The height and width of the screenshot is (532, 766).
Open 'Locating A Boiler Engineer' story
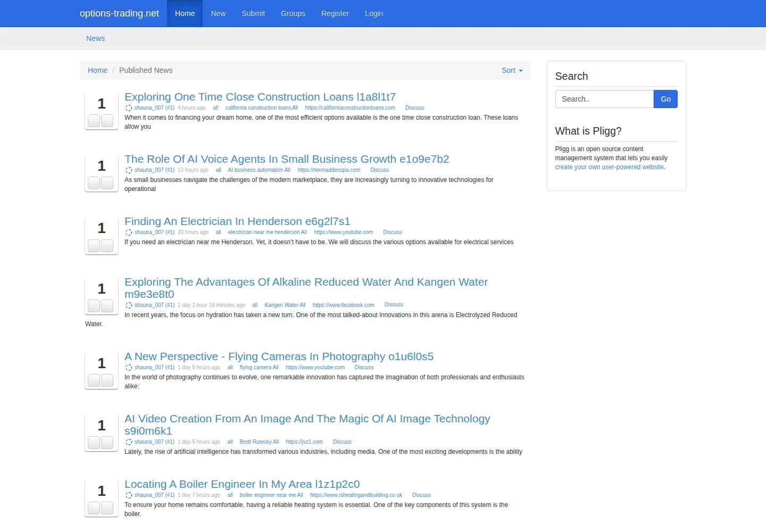click(242, 484)
